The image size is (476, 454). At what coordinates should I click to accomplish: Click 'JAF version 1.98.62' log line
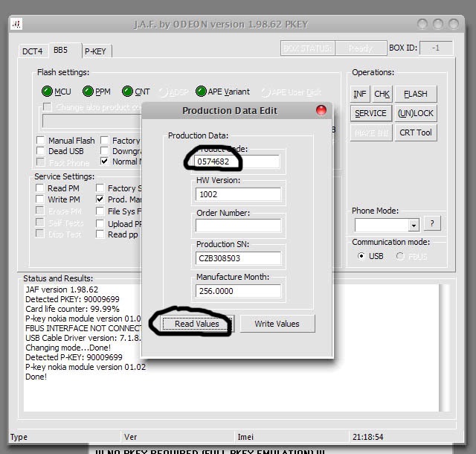click(62, 290)
